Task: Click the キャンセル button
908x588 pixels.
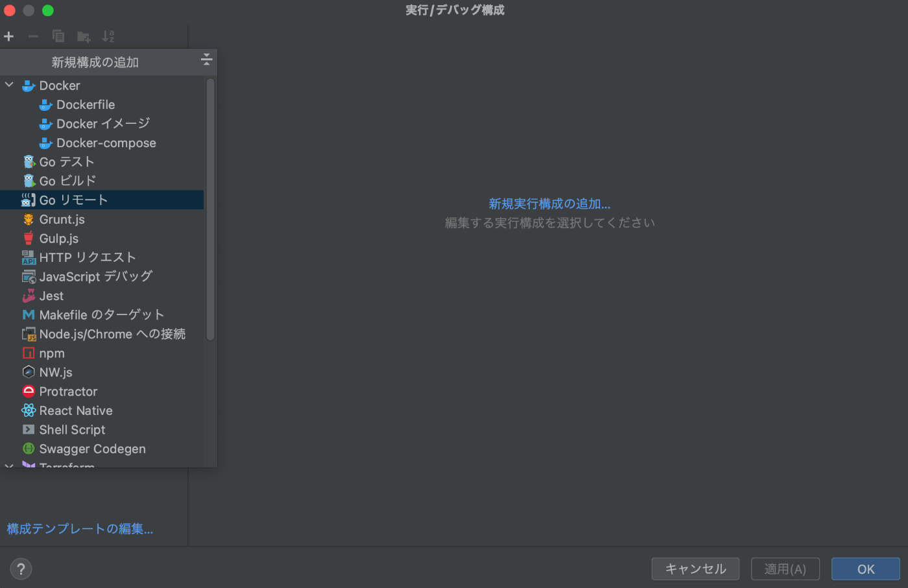Action: pyautogui.click(x=695, y=569)
